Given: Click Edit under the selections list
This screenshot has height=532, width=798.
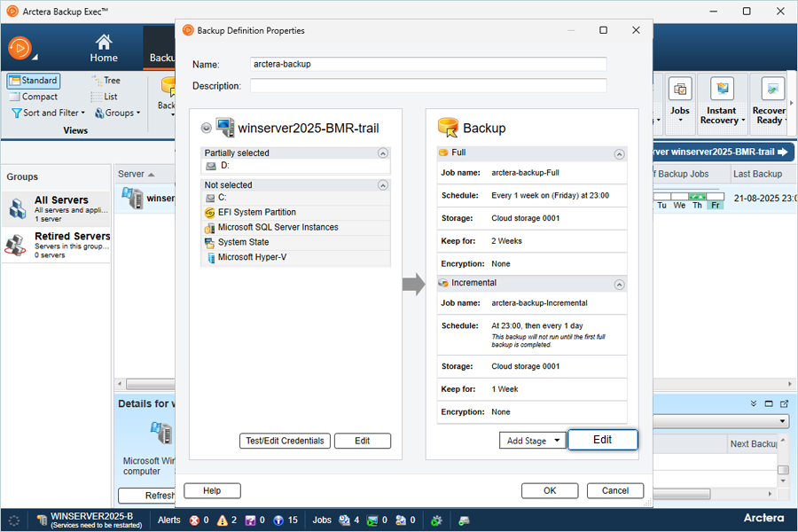Looking at the screenshot, I should click(363, 441).
